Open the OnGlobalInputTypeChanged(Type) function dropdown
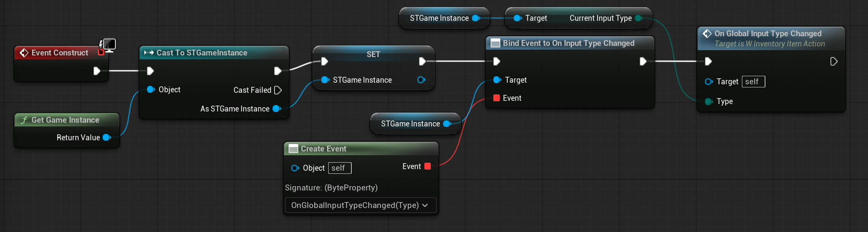The image size is (868, 232). (360, 205)
